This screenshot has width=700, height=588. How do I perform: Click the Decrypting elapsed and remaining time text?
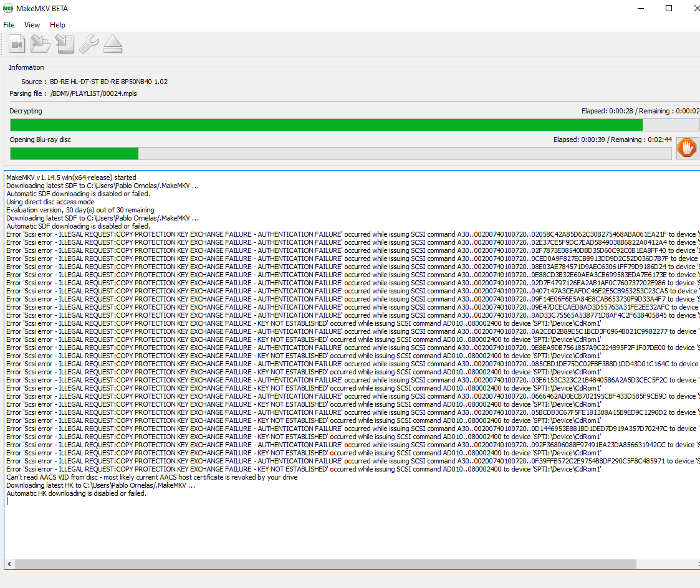click(640, 111)
